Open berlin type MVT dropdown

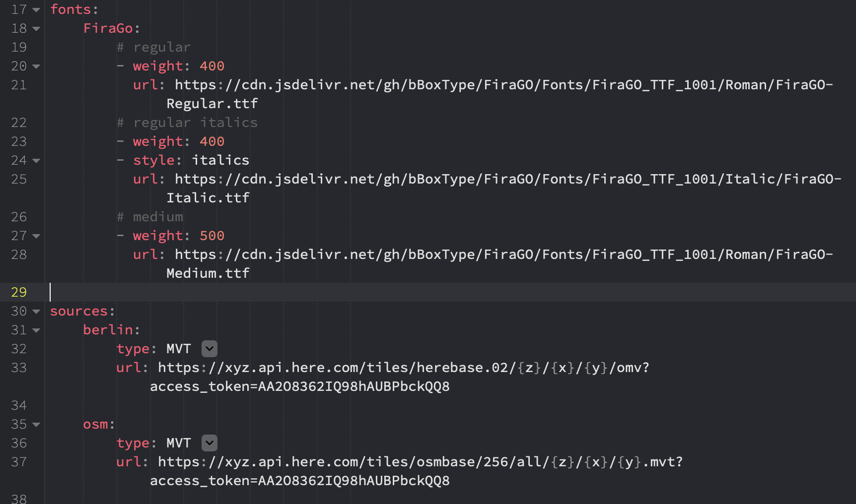point(210,349)
